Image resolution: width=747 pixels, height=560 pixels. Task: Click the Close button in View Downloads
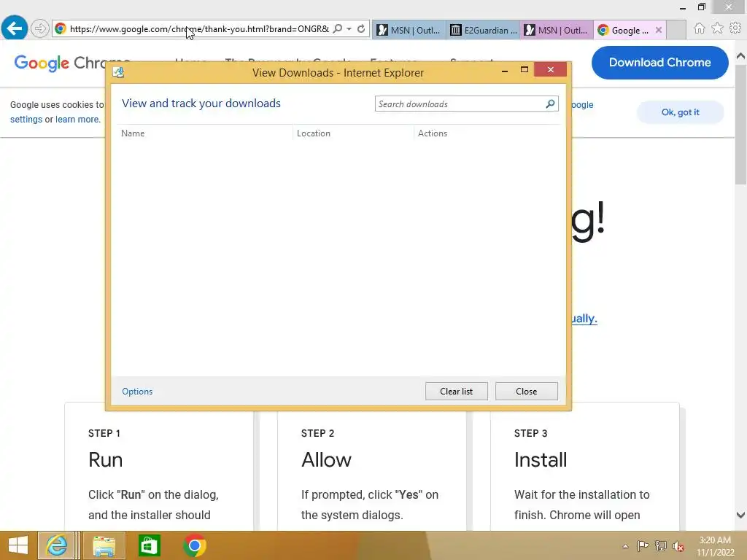tap(527, 392)
